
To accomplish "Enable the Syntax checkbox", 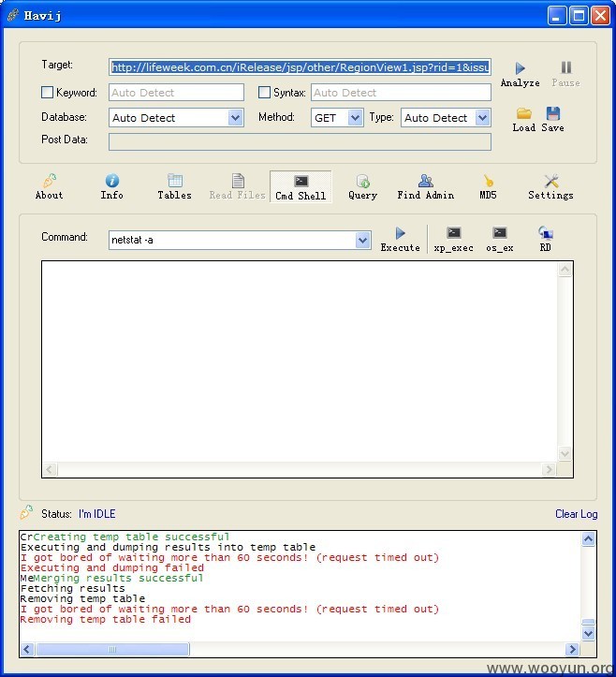I will (264, 93).
